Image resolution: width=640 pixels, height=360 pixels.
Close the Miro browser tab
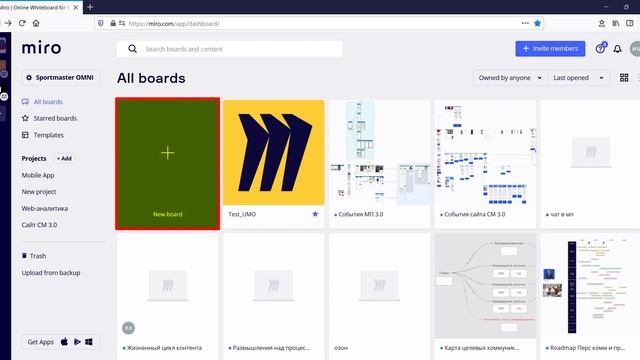(x=76, y=7)
